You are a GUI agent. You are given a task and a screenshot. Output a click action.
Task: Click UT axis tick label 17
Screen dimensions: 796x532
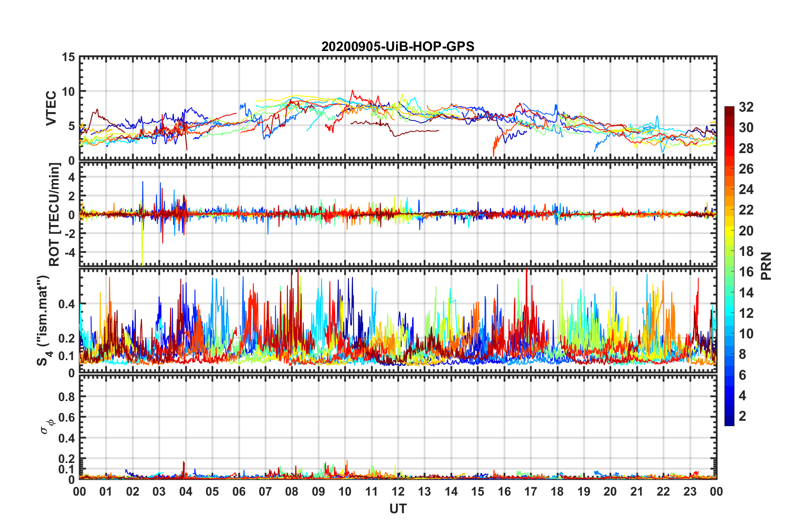pos(531,491)
